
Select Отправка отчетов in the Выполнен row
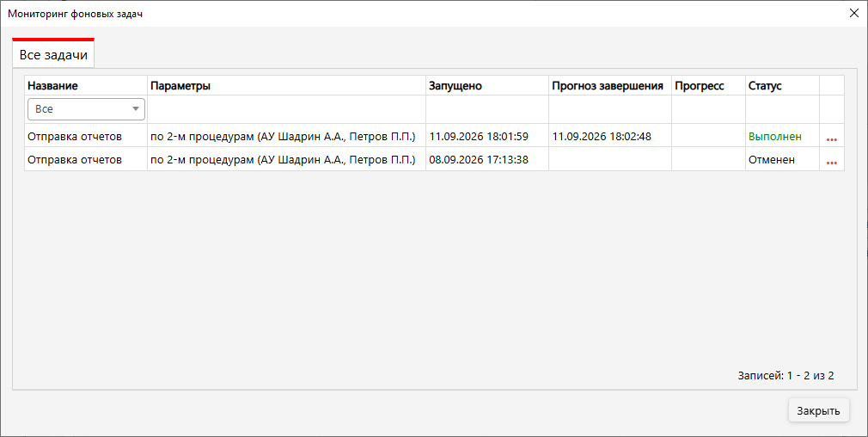click(x=75, y=136)
